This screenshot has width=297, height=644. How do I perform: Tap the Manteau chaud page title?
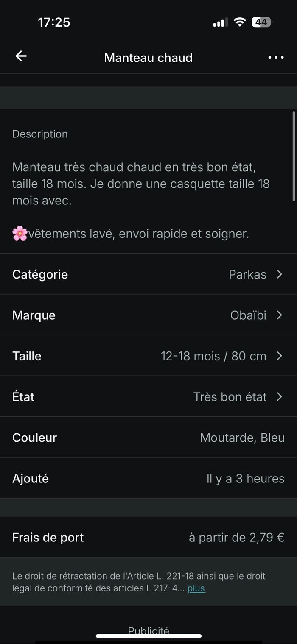point(148,58)
